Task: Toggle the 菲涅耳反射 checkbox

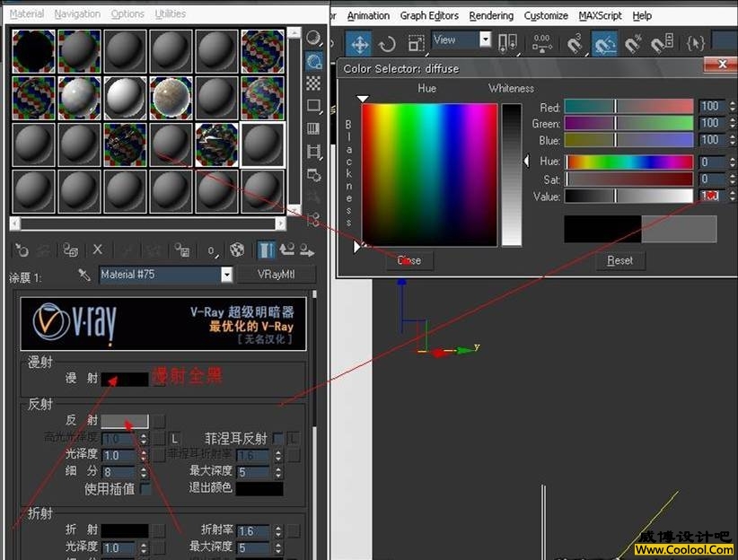Action: 278,438
